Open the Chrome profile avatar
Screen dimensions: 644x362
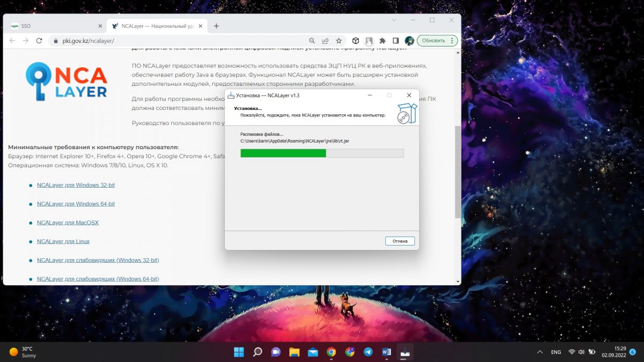pos(409,41)
